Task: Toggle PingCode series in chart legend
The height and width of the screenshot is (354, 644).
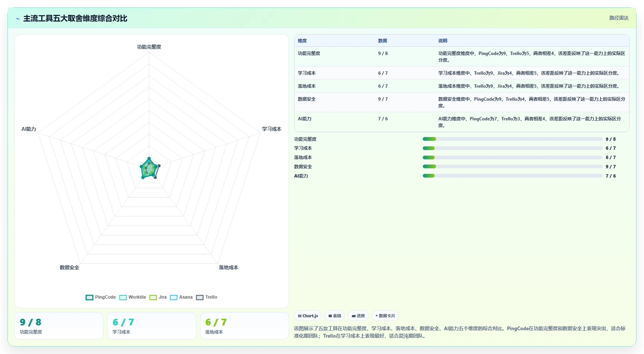Action: pos(101,297)
